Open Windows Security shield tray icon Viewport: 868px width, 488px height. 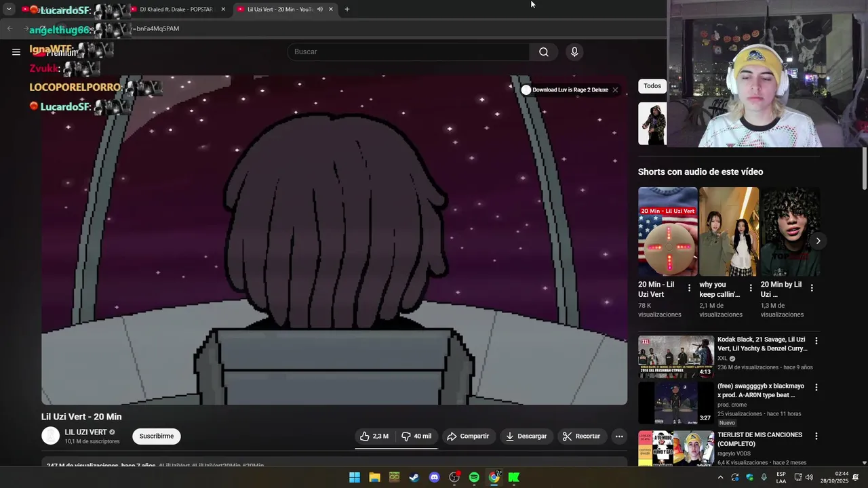tap(750, 477)
